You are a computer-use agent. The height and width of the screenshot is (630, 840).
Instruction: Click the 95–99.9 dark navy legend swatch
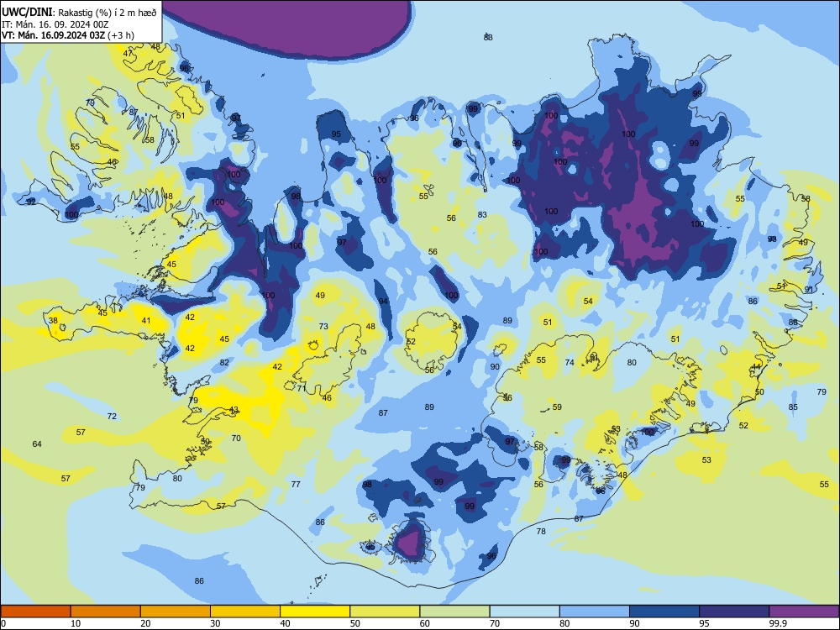(734, 612)
